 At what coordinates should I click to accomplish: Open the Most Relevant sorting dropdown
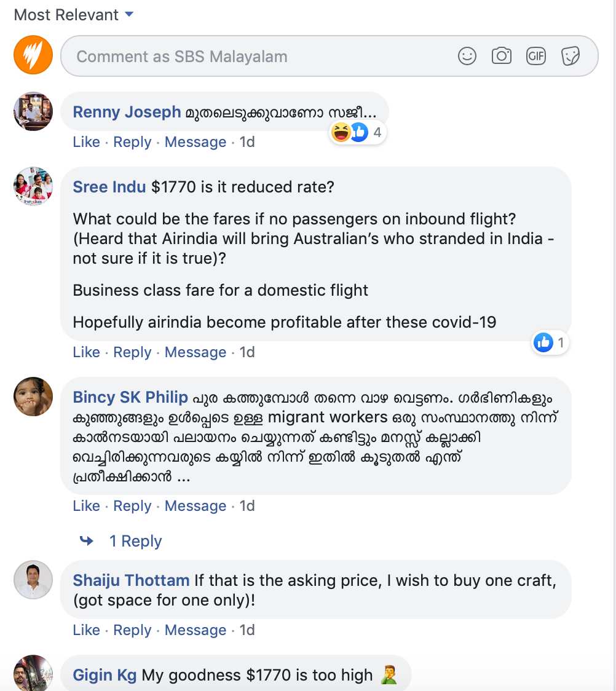(x=74, y=15)
